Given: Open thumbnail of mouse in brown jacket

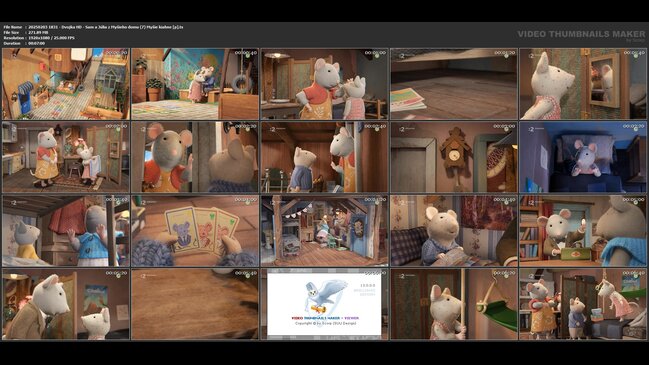Looking at the screenshot, I should tap(66, 304).
